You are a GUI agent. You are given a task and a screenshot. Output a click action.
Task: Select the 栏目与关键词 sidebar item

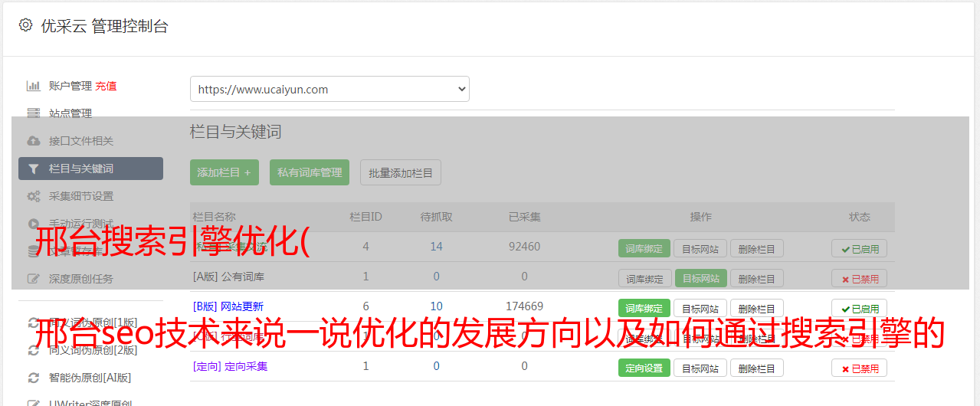tap(90, 169)
